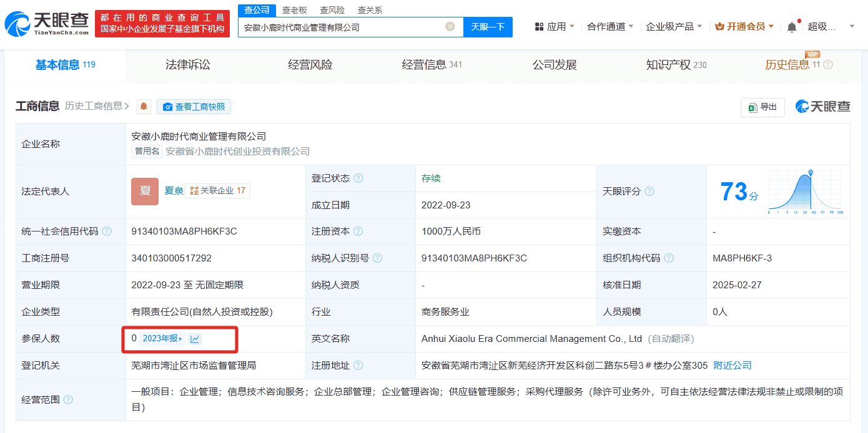Open notifications via the bell icon
Viewport: 868px width, 433px height.
792,27
